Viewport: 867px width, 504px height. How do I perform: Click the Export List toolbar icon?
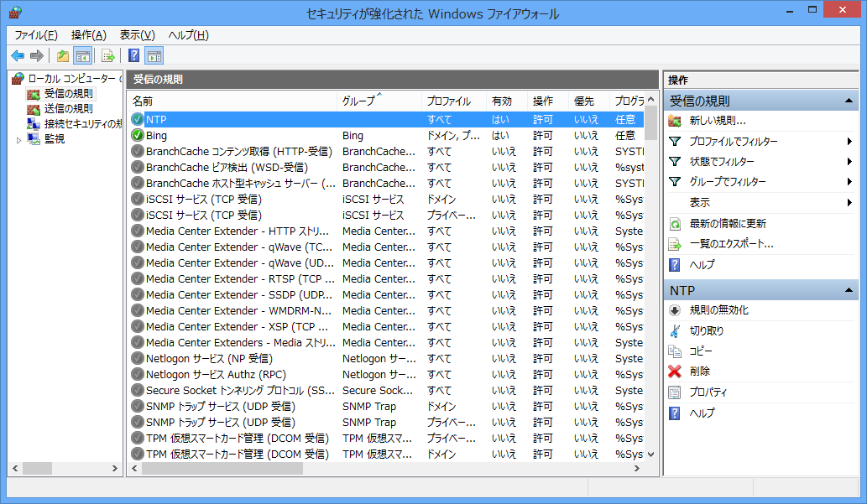pyautogui.click(x=107, y=56)
